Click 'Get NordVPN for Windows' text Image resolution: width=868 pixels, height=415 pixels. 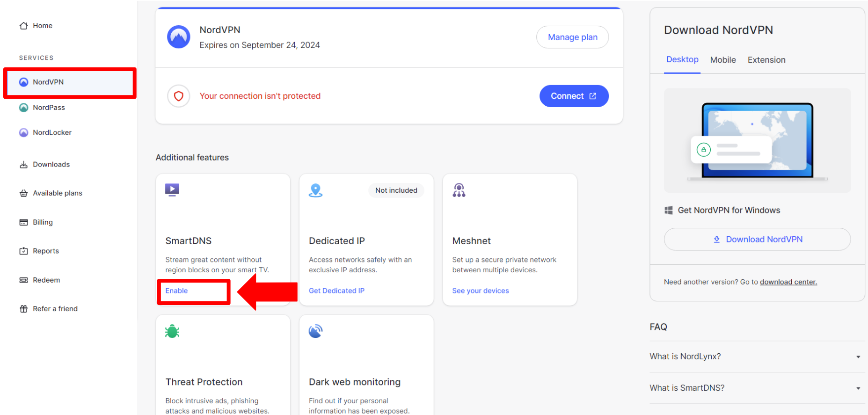pos(729,211)
